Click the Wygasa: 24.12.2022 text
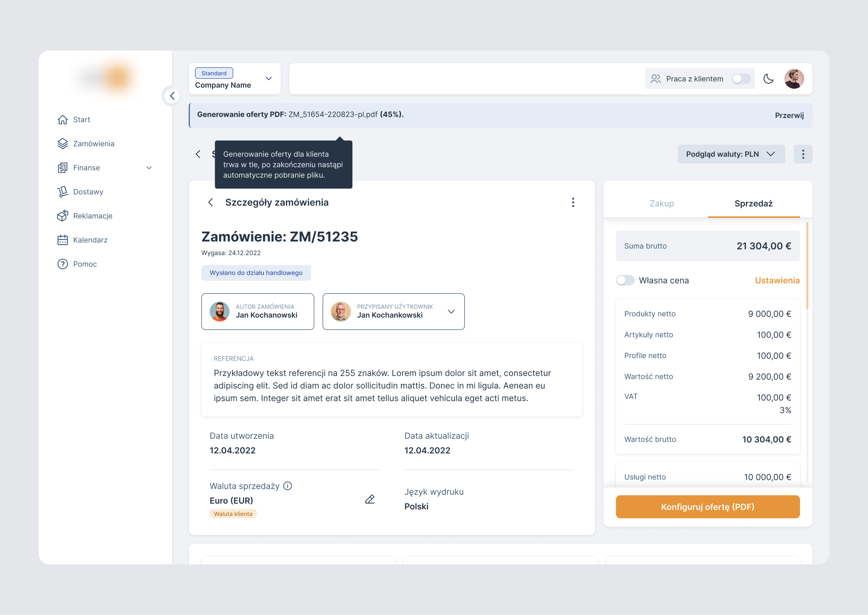 tap(231, 253)
